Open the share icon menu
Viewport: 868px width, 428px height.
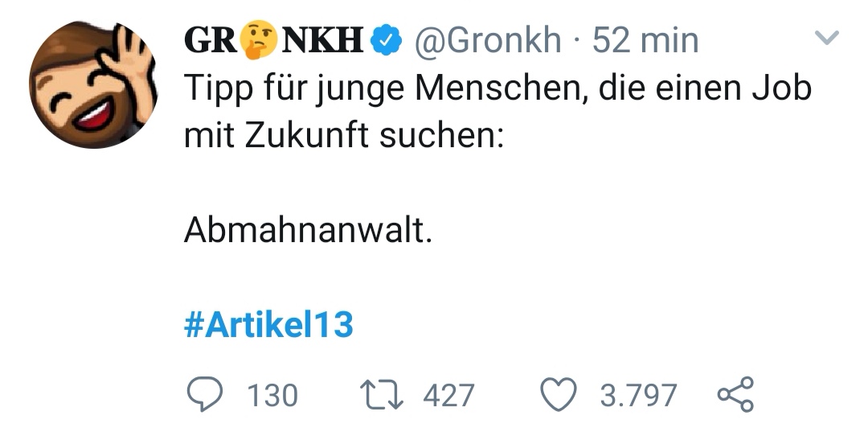(x=735, y=394)
